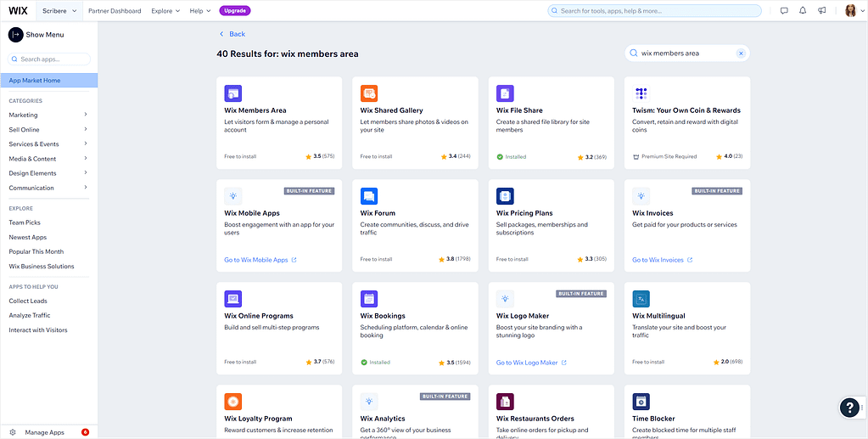This screenshot has height=439, width=868.
Task: Click the Wix Restaurants Orders app icon
Action: click(x=505, y=402)
